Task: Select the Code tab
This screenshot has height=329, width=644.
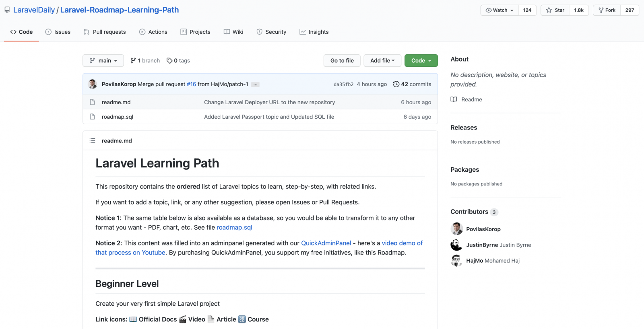Action: 21,32
